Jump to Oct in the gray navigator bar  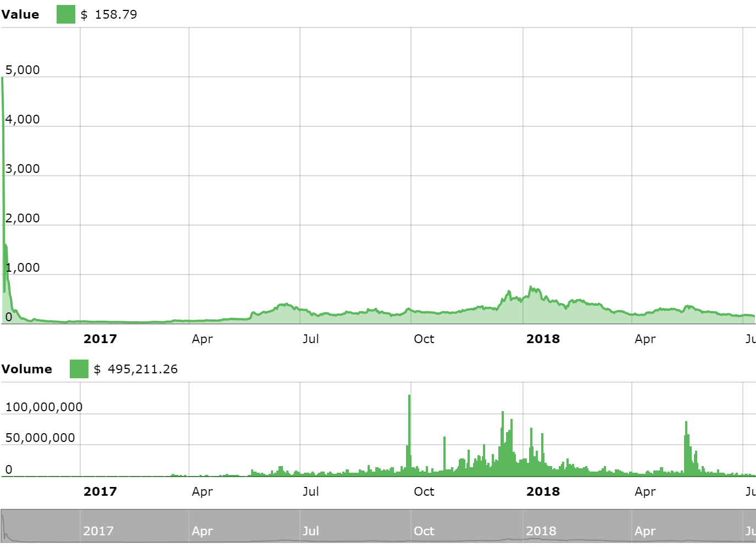click(424, 531)
